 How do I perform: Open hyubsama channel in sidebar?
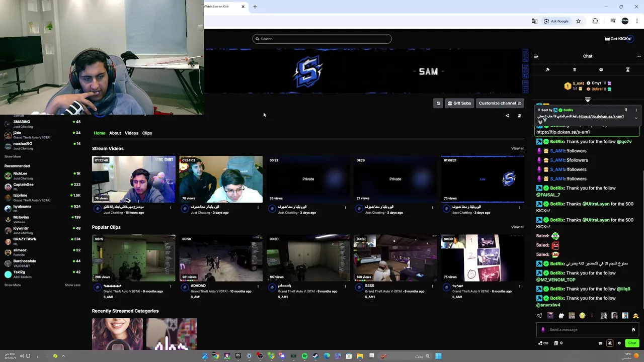42,209
